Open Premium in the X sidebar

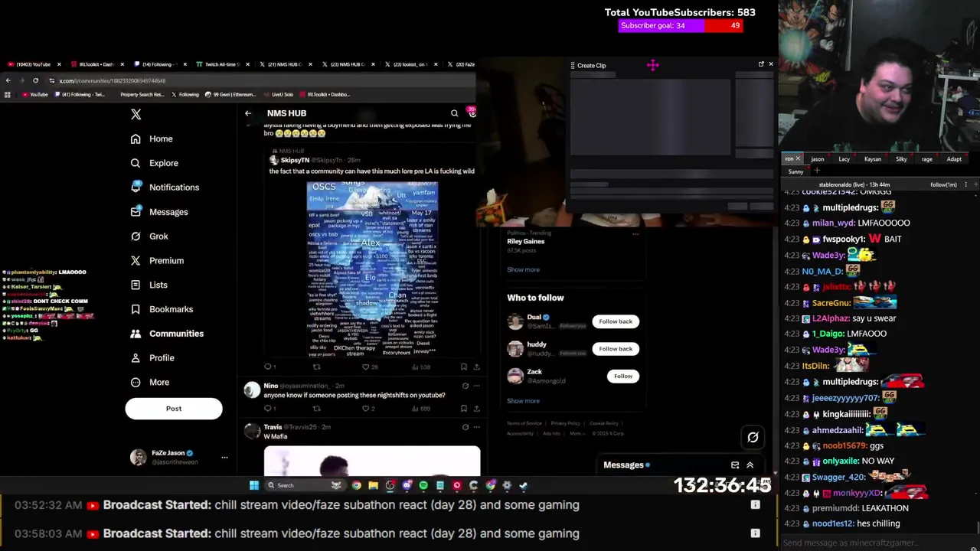(x=157, y=261)
